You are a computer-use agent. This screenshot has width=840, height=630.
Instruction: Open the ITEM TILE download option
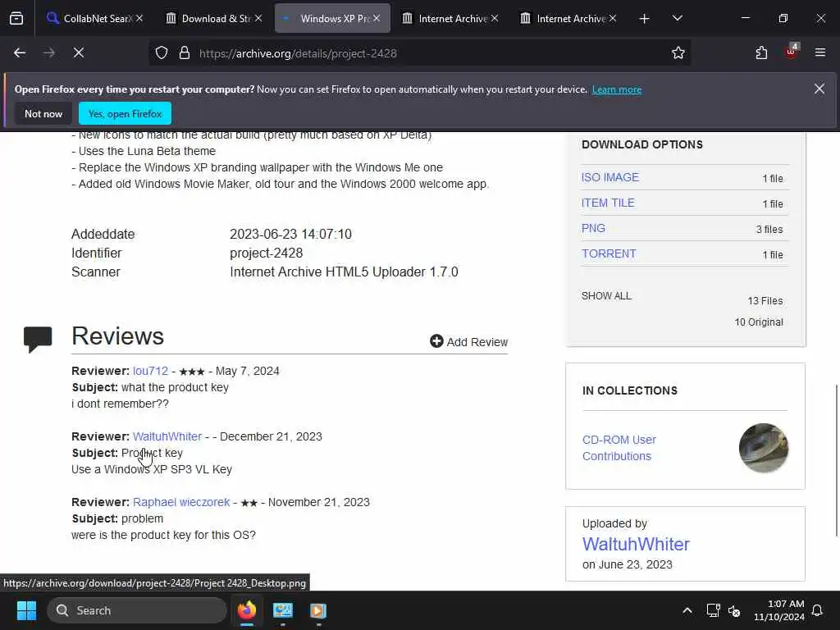608,203
